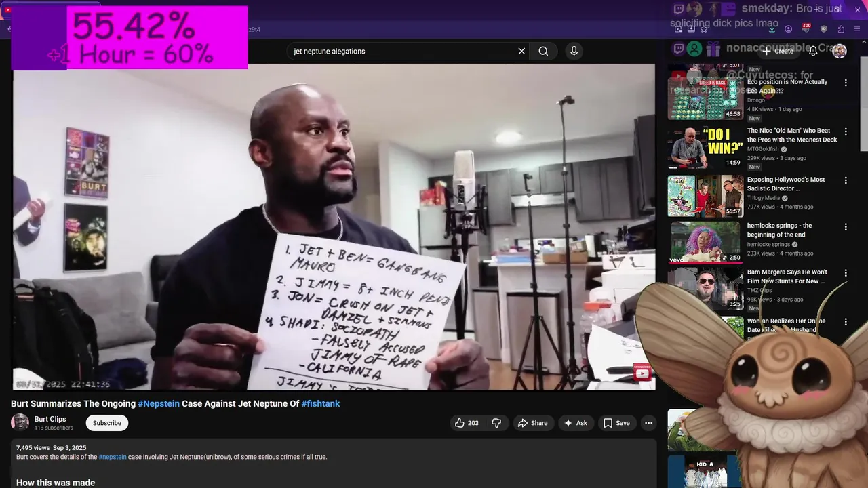Image resolution: width=868 pixels, height=488 pixels.
Task: Click the 203 like count
Action: click(x=473, y=423)
